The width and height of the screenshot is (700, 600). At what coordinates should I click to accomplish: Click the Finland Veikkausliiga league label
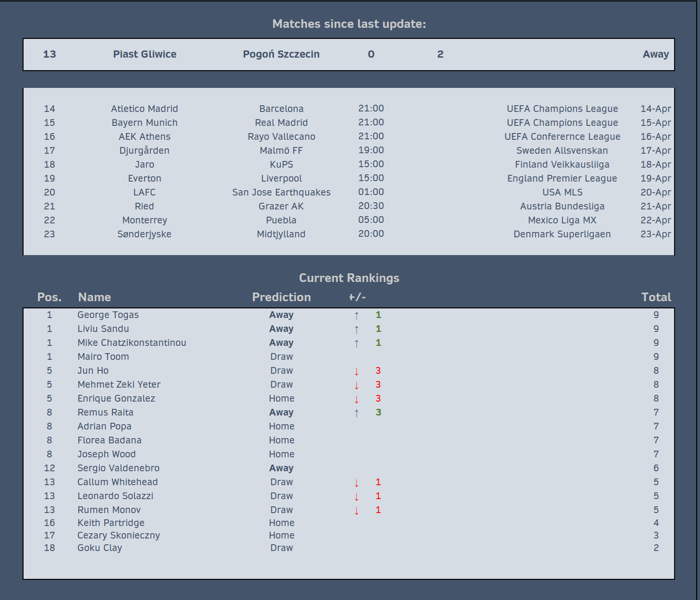[562, 164]
